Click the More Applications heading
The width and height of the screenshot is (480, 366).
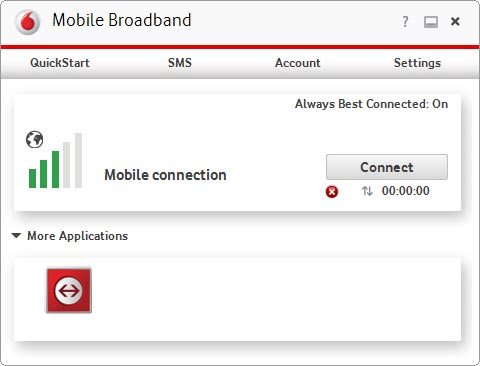77,236
